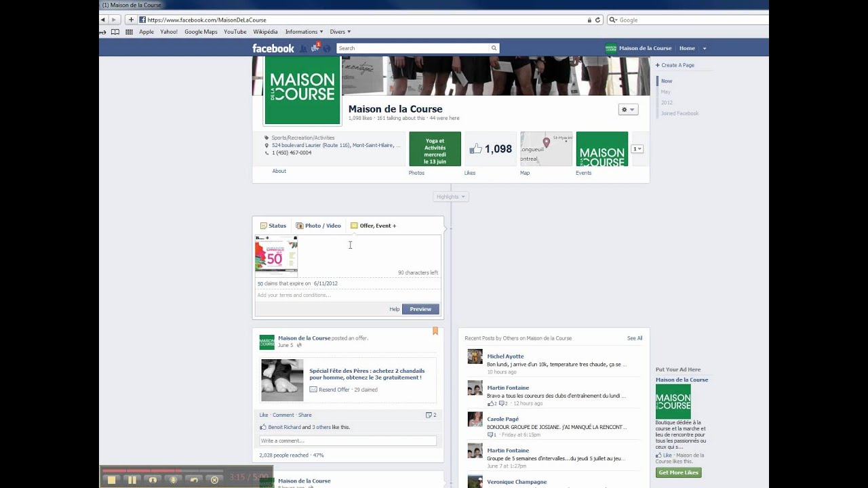Jump to 2012 on timeline navigator
Viewport: 868px width, 488px height.
[x=667, y=102]
